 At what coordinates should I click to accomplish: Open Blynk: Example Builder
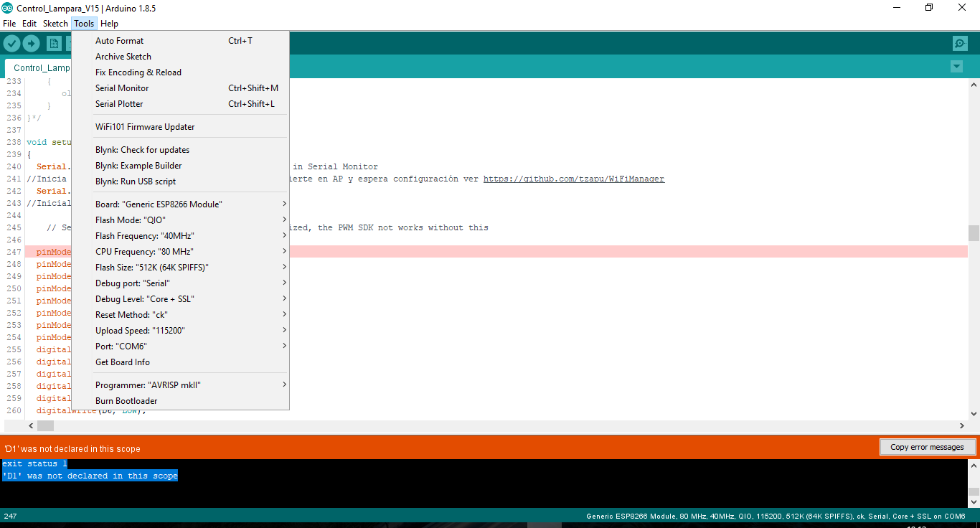coord(180,166)
